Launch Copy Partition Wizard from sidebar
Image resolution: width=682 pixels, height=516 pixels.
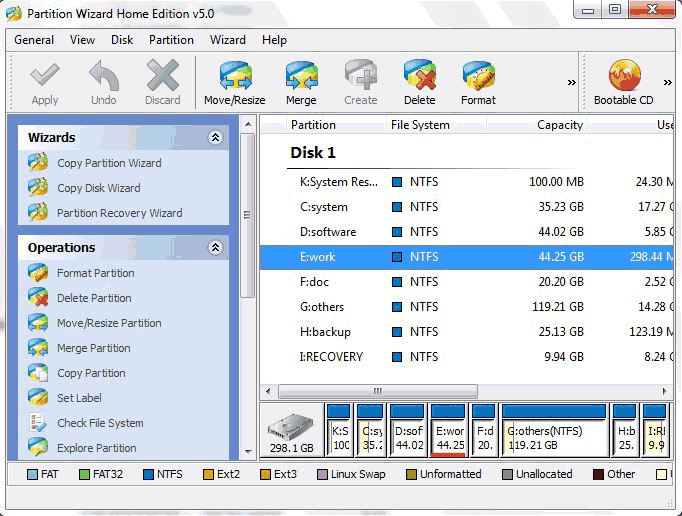click(x=109, y=163)
